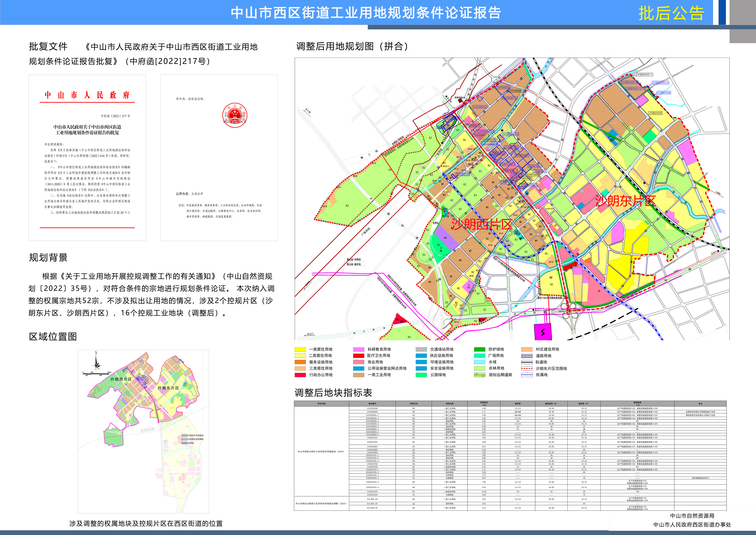This screenshot has width=756, height=535.
Task: Click the 中山市人民政府西区街道办事处 footer text
Action: point(692,524)
